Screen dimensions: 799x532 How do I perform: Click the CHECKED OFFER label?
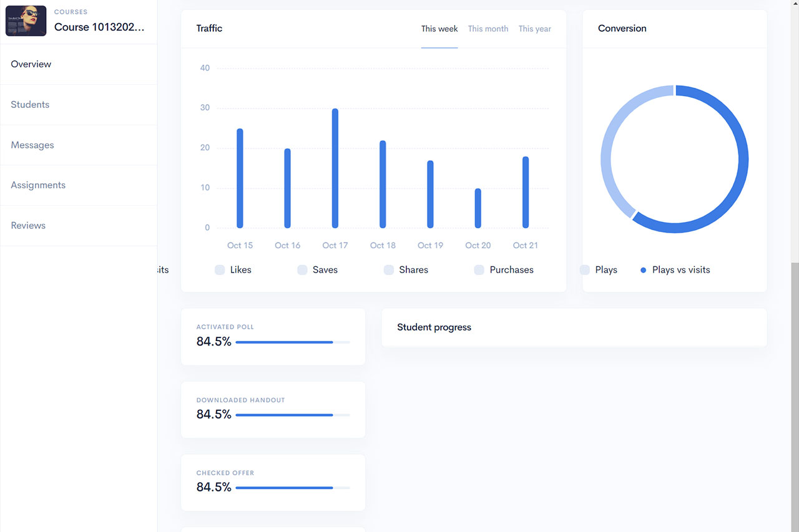225,473
